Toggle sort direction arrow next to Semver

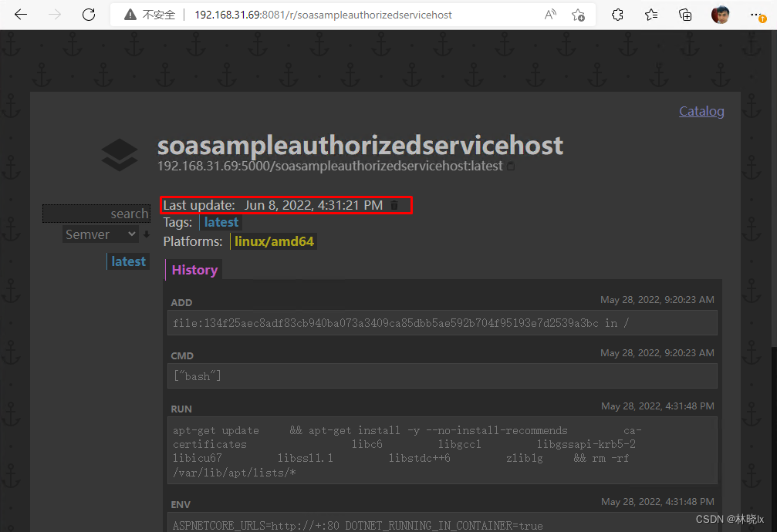(146, 234)
